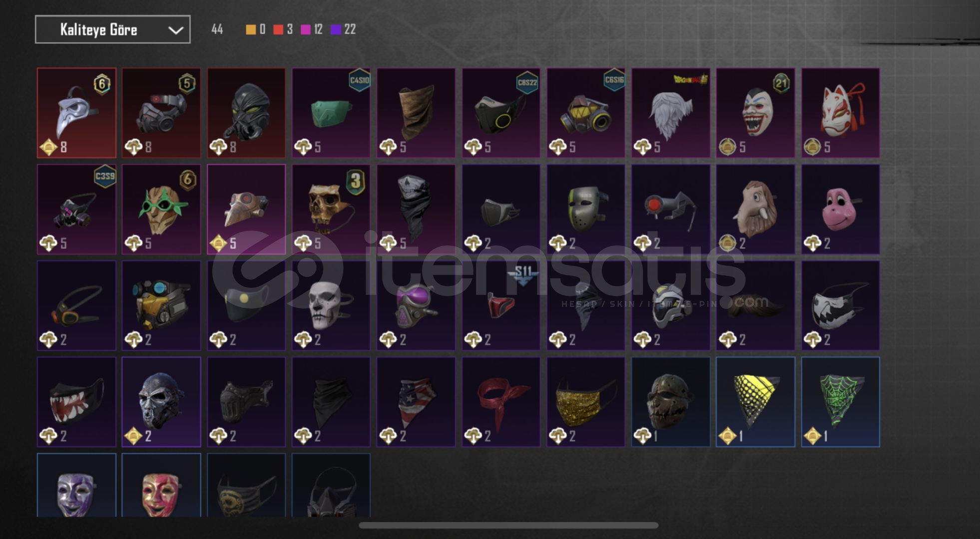Select the gold sequin face mask
The image size is (980, 539).
click(586, 402)
